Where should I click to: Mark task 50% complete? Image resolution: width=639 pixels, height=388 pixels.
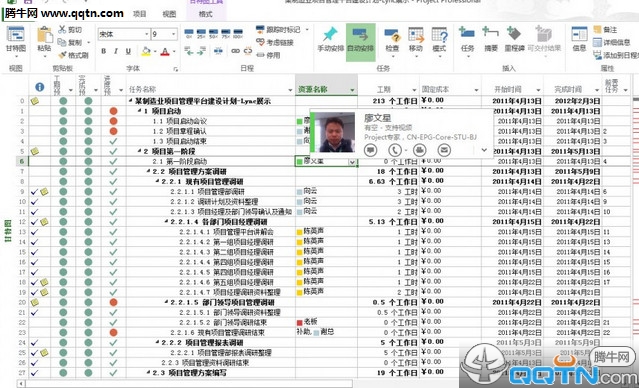coord(214,34)
